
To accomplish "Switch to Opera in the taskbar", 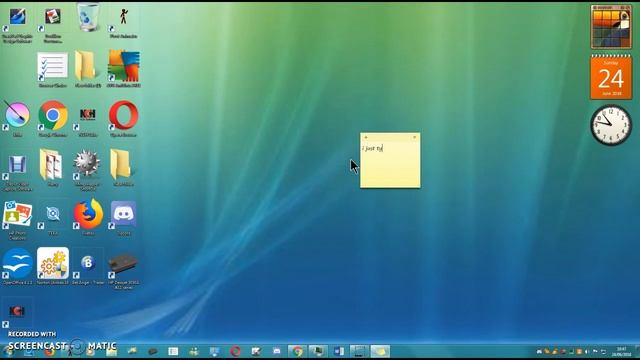I will tap(235, 351).
